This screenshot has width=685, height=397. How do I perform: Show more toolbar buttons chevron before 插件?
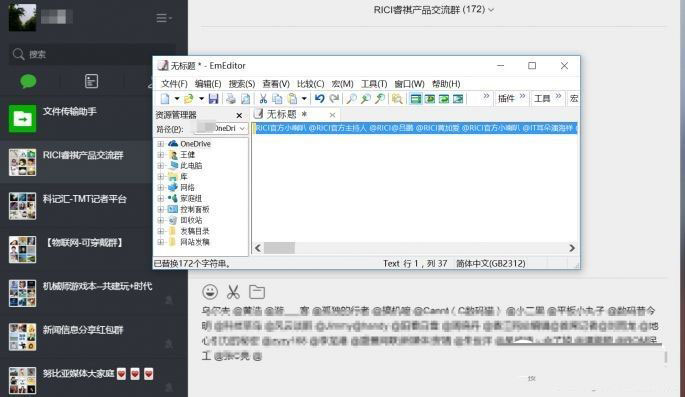click(x=486, y=96)
